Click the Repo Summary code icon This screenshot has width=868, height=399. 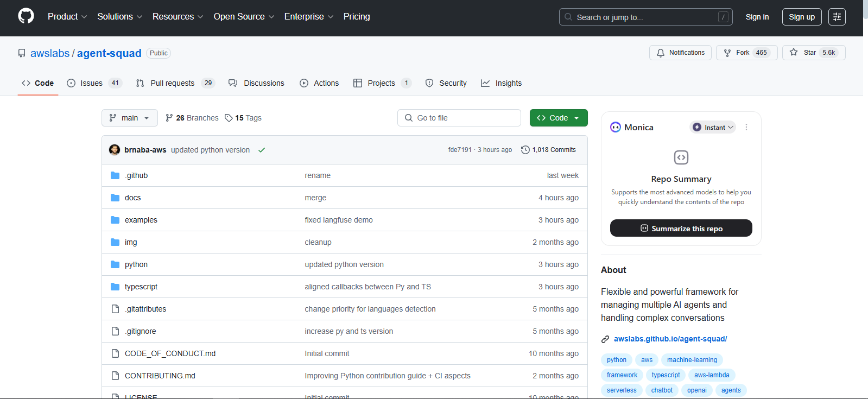point(681,157)
